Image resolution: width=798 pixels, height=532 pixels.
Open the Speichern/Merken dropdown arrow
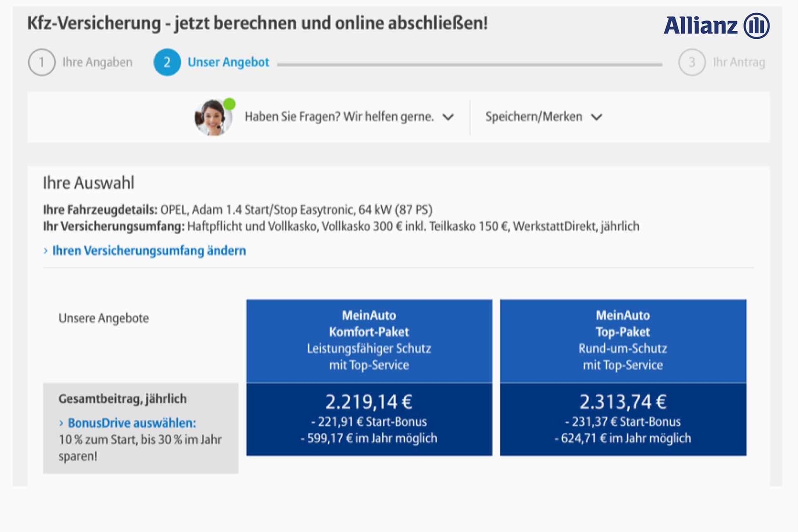pos(596,117)
